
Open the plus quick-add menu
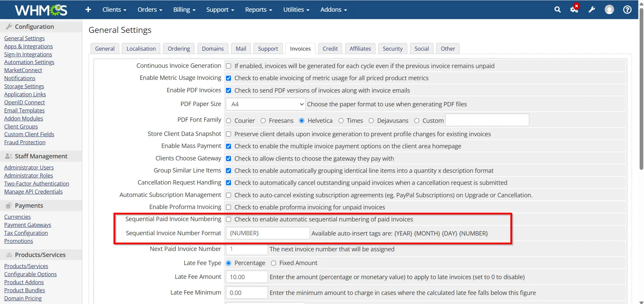88,10
